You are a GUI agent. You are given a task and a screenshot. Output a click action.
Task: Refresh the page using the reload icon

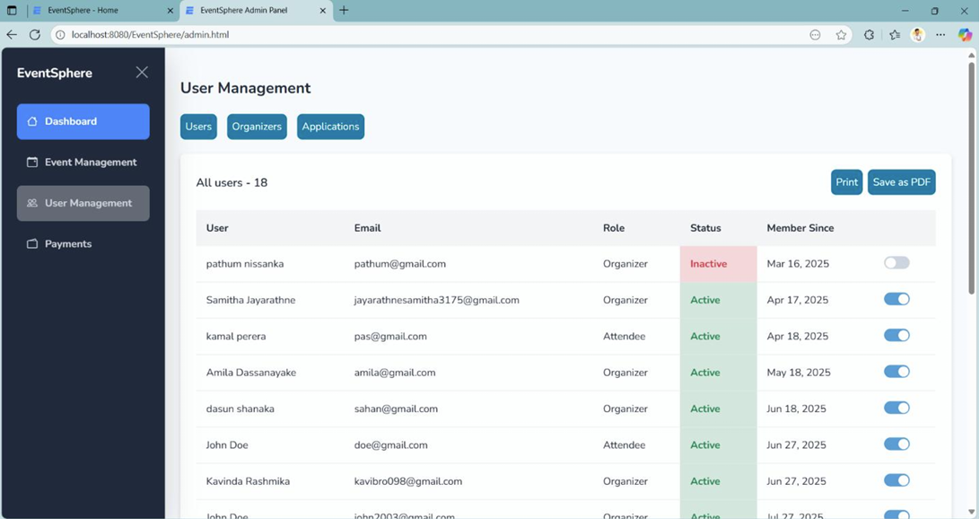point(35,35)
